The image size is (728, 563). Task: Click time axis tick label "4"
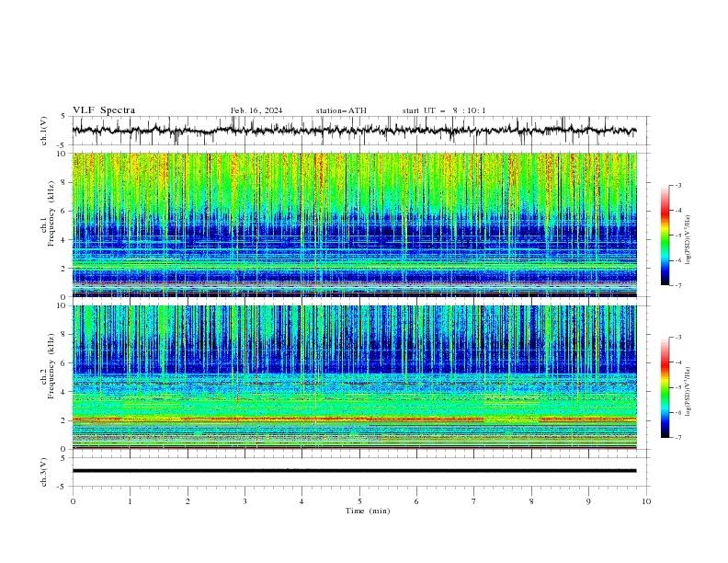(x=301, y=501)
